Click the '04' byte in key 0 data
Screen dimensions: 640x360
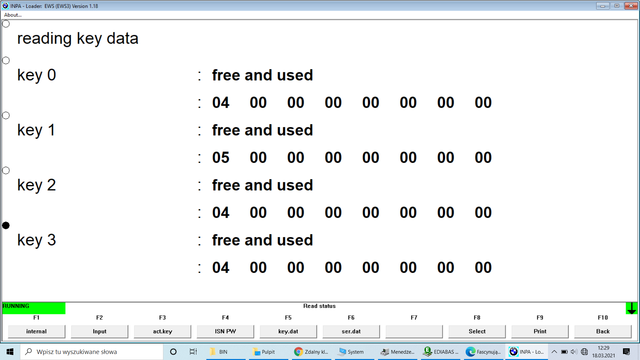point(221,102)
